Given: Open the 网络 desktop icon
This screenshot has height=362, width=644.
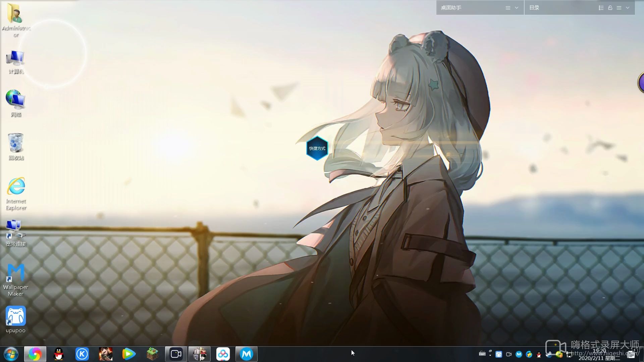Looking at the screenshot, I should pos(16,103).
